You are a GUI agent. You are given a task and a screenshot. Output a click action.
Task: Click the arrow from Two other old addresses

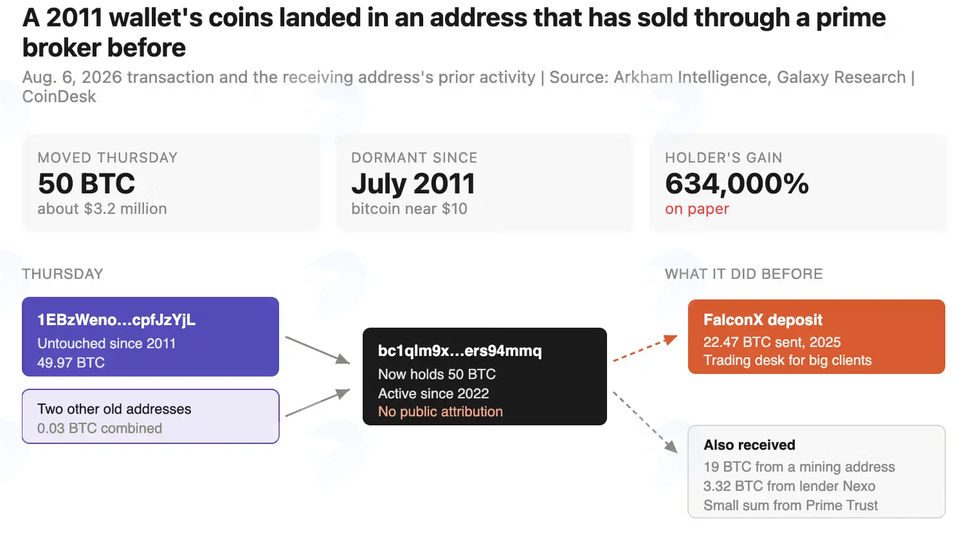click(x=318, y=403)
